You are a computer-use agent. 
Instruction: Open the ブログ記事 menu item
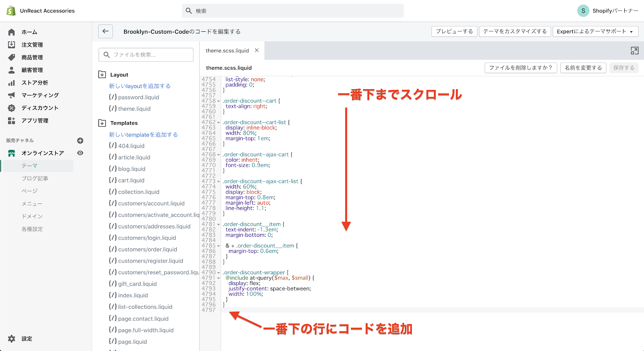[35, 179]
